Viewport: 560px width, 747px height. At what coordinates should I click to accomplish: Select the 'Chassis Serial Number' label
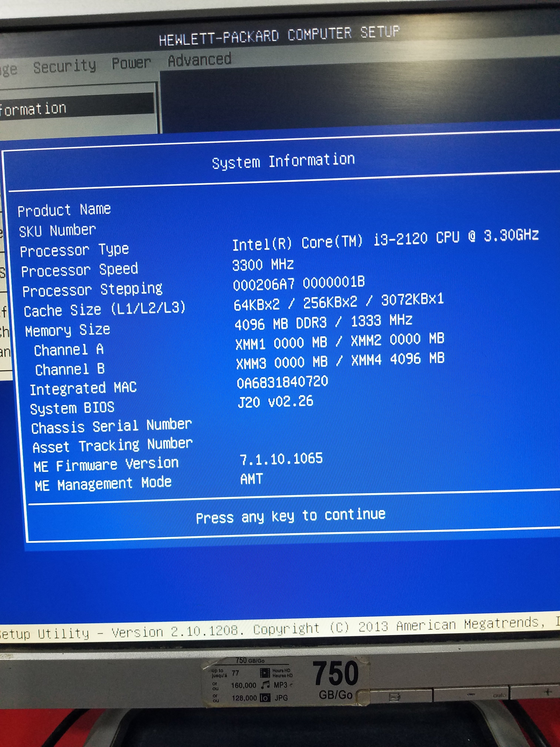click(112, 426)
